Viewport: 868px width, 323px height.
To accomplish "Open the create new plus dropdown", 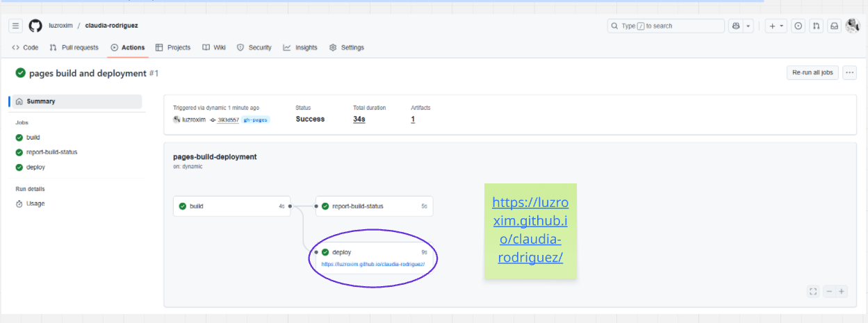I will pos(776,26).
